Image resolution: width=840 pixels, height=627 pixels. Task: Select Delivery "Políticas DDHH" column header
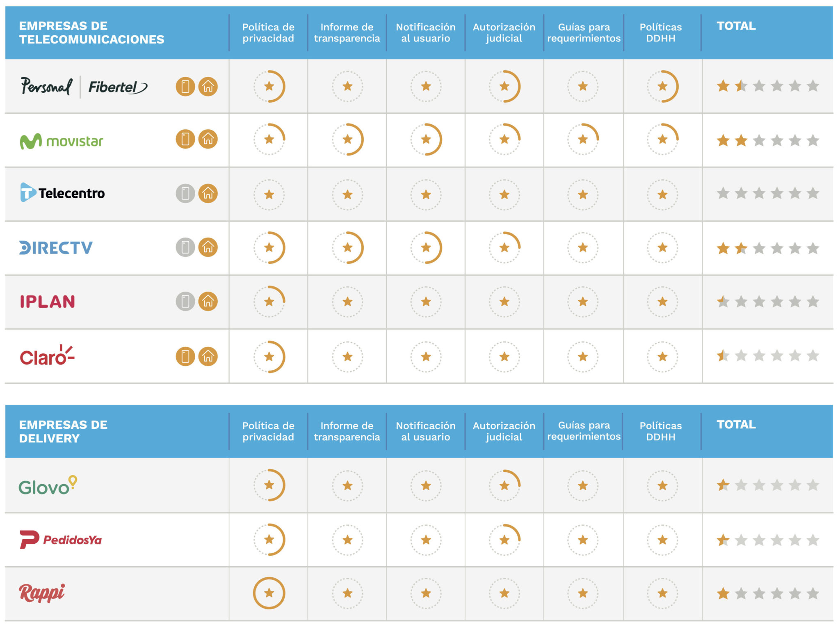click(660, 431)
